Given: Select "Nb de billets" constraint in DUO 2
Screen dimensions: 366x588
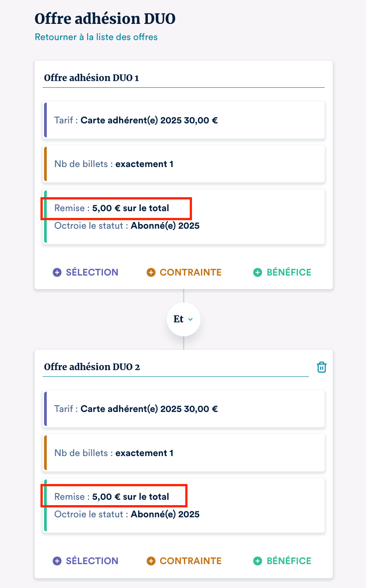Looking at the screenshot, I should (183, 453).
